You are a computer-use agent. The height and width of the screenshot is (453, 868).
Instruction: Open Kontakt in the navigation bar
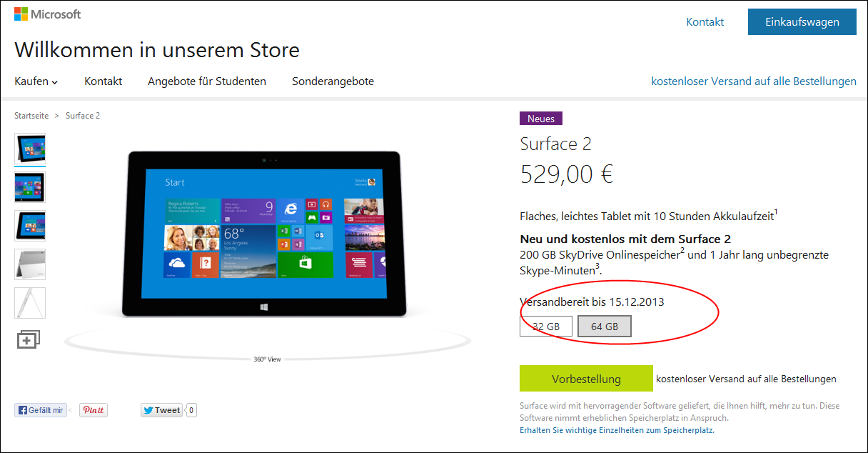tap(103, 81)
